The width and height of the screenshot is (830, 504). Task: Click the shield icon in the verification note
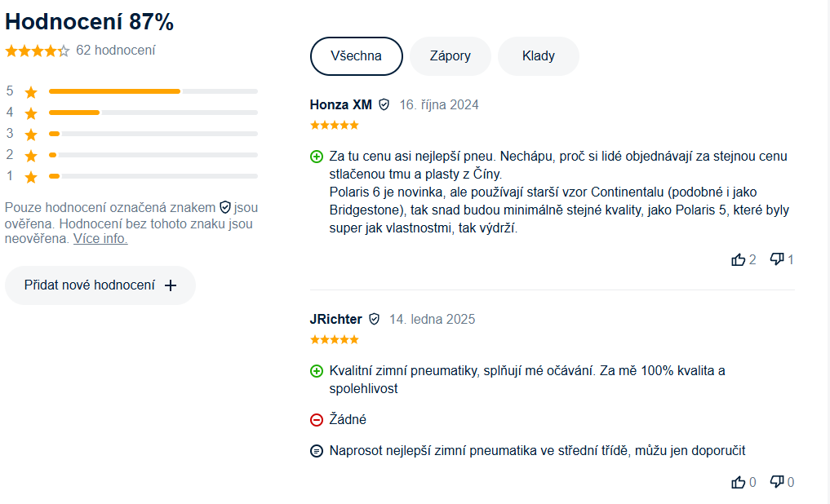point(225,207)
